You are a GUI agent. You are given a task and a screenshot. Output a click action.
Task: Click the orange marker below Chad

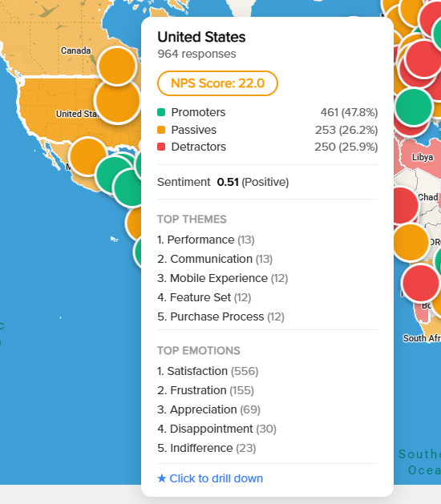(411, 242)
